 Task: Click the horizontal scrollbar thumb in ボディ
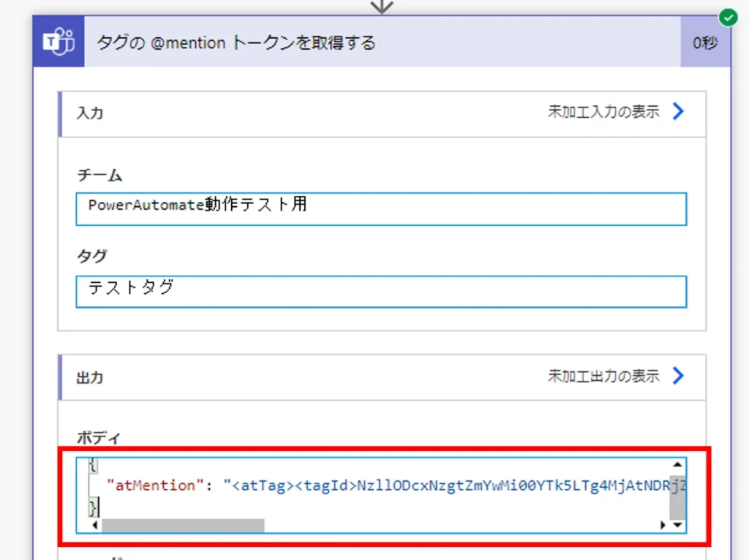[183, 525]
